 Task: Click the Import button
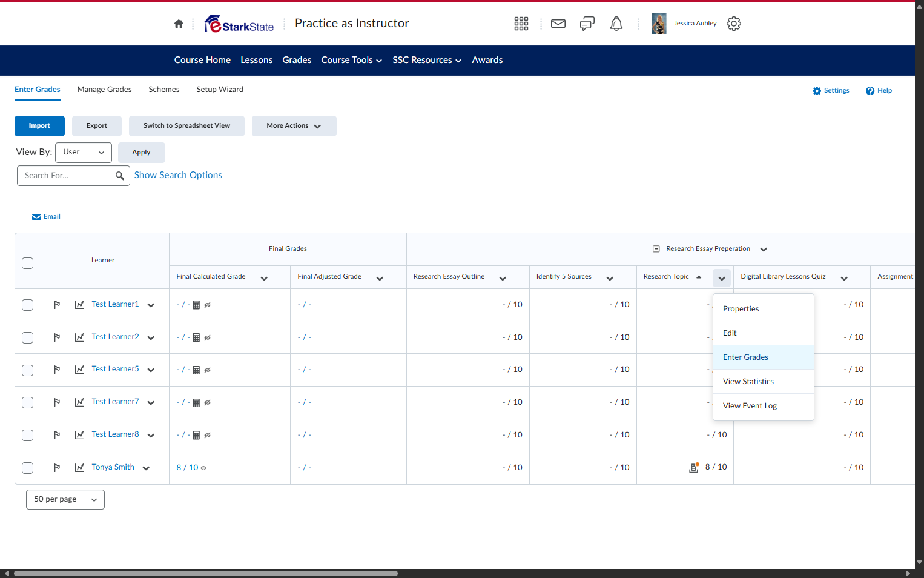pos(39,126)
